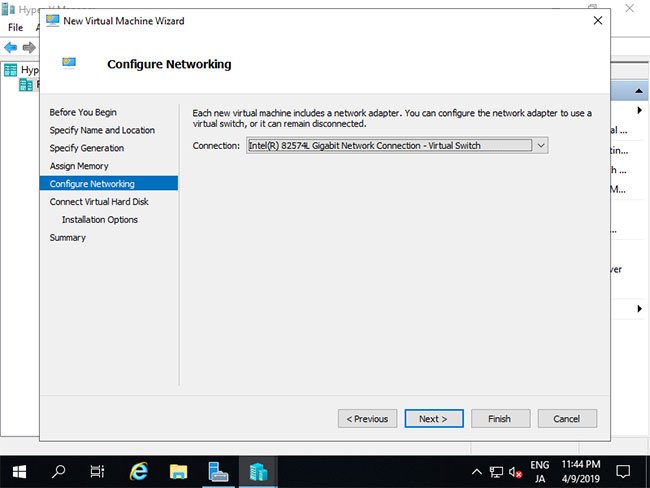
Task: Open Server Manager from the taskbar
Action: click(x=218, y=472)
